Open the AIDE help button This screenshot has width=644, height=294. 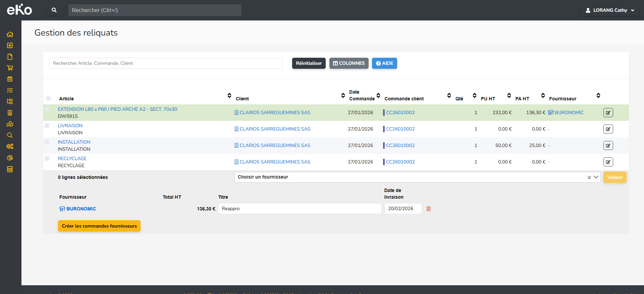(x=384, y=63)
